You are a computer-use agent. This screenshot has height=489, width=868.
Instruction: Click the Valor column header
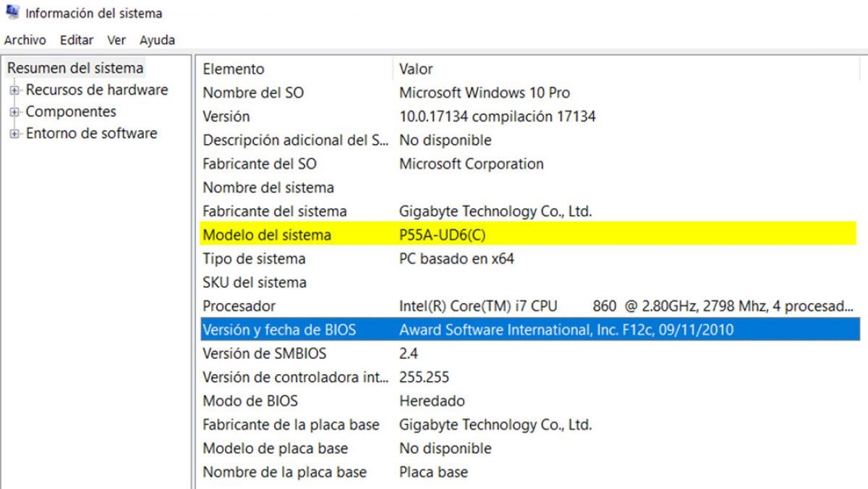[414, 69]
